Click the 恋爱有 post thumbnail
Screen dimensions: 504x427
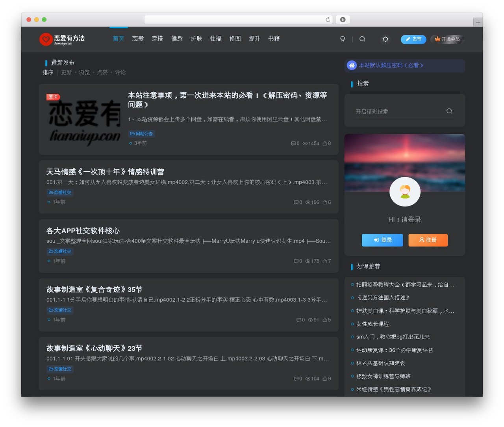click(83, 119)
